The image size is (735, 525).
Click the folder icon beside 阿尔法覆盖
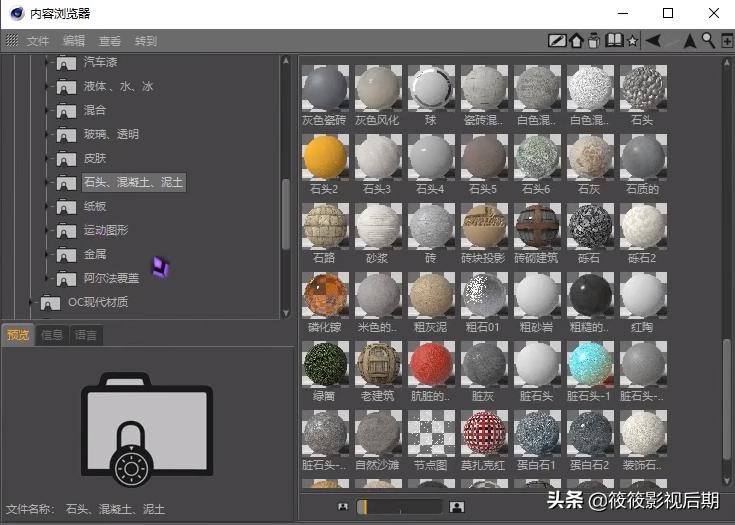[x=66, y=278]
